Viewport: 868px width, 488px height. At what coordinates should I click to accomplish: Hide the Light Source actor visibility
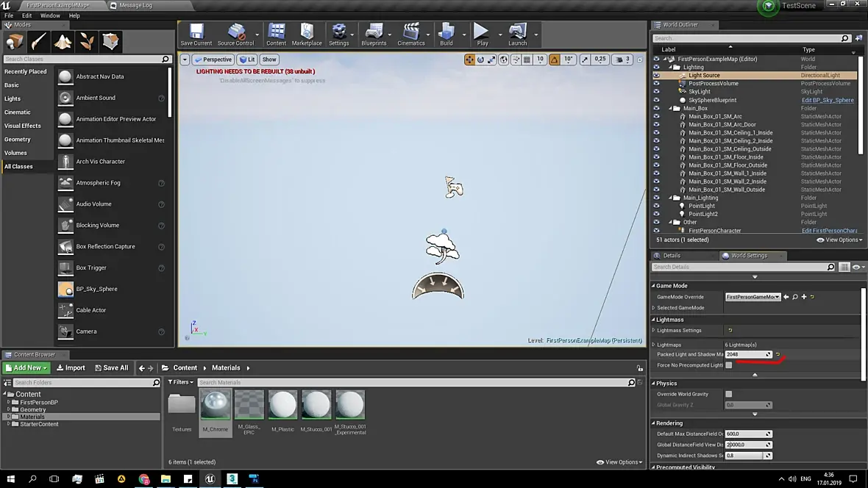pyautogui.click(x=656, y=76)
